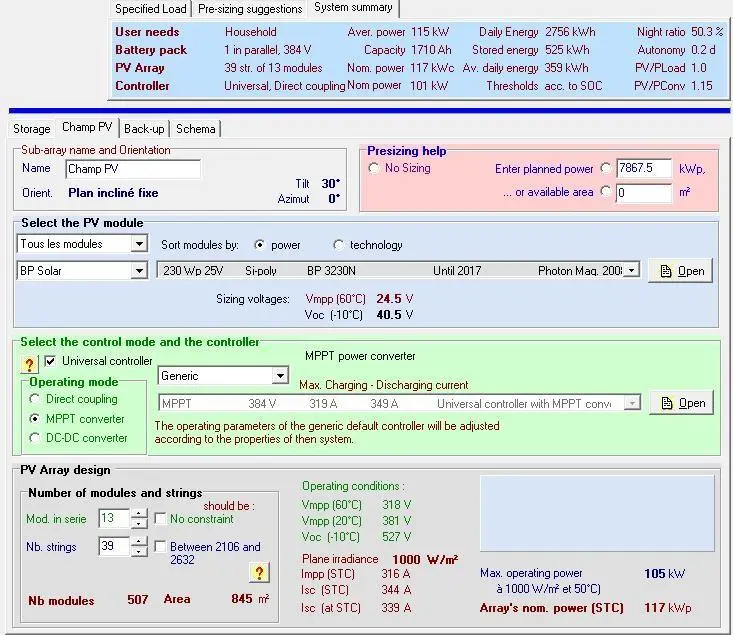Switch to the Storage tab

31,129
